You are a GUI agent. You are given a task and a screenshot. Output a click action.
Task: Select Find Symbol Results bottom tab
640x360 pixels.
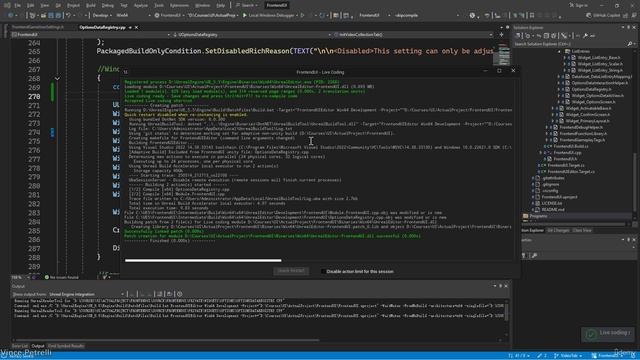(66, 346)
